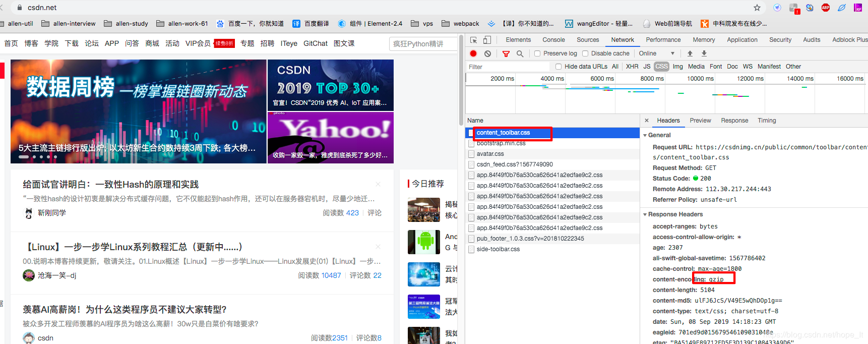Open the allen-work-61 bookmark folder
868x344 pixels.
click(182, 24)
